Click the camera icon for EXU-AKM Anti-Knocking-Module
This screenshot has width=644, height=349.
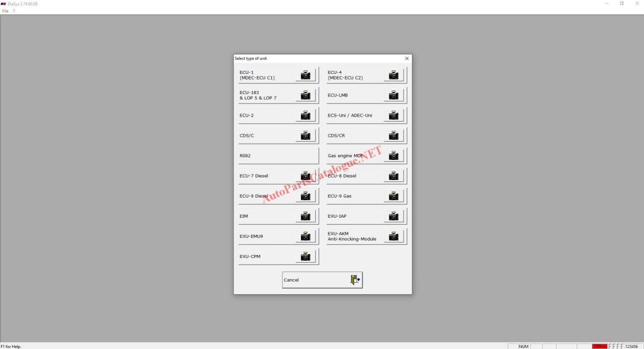point(393,236)
